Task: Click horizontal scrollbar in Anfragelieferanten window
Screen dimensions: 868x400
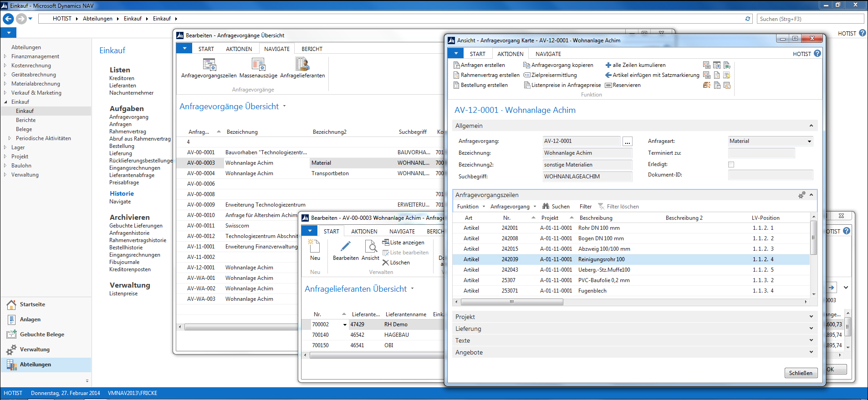Action: click(x=377, y=356)
